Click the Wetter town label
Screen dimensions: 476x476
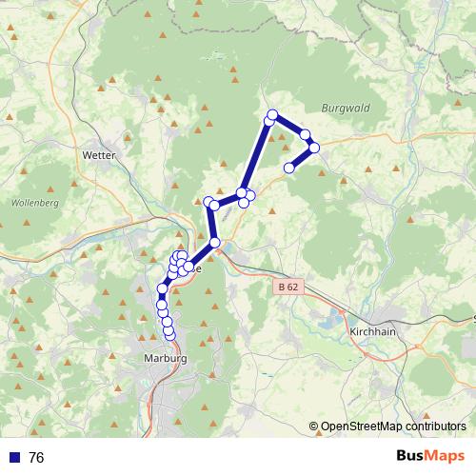[99, 155]
